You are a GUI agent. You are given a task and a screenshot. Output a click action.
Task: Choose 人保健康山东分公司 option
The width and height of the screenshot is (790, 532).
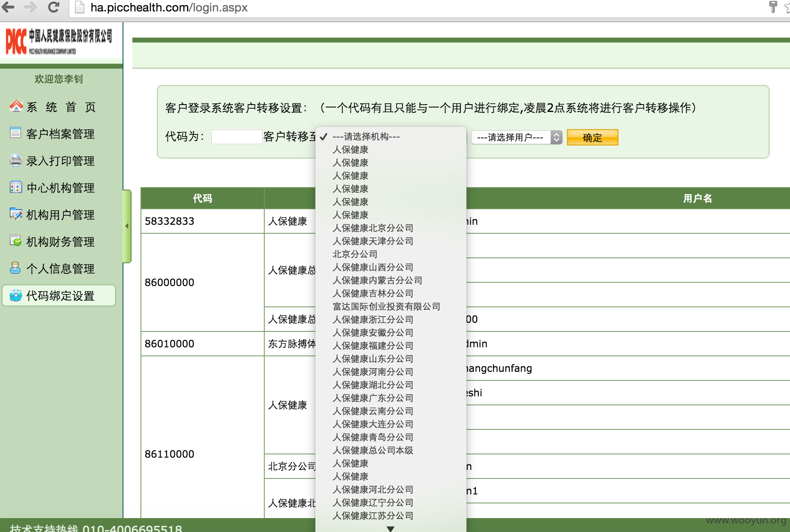pyautogui.click(x=391, y=359)
